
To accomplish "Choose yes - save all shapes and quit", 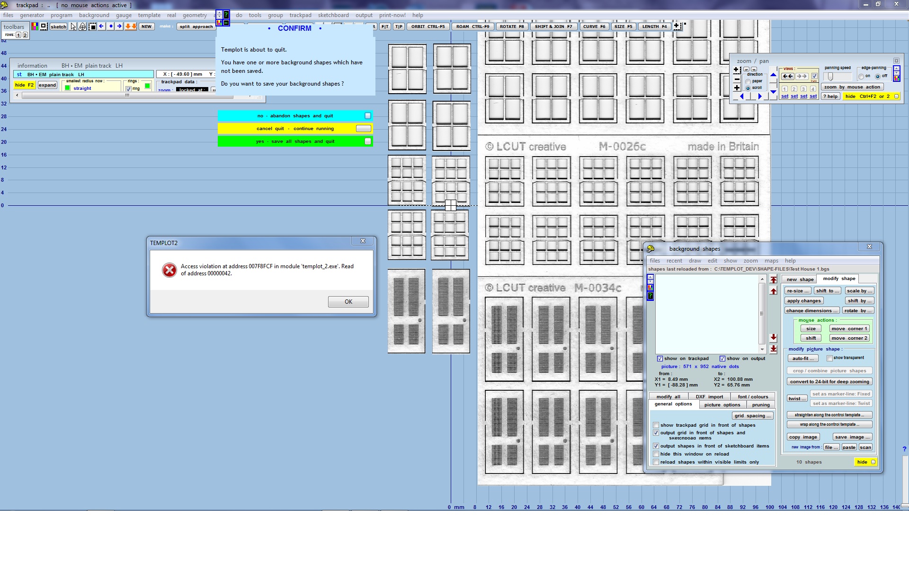I will click(295, 141).
